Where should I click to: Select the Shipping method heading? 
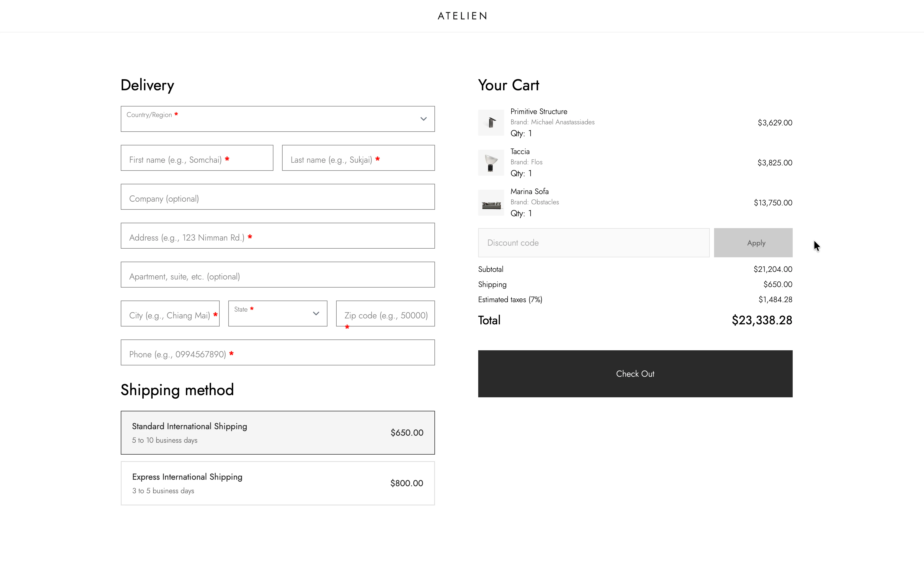(x=177, y=390)
